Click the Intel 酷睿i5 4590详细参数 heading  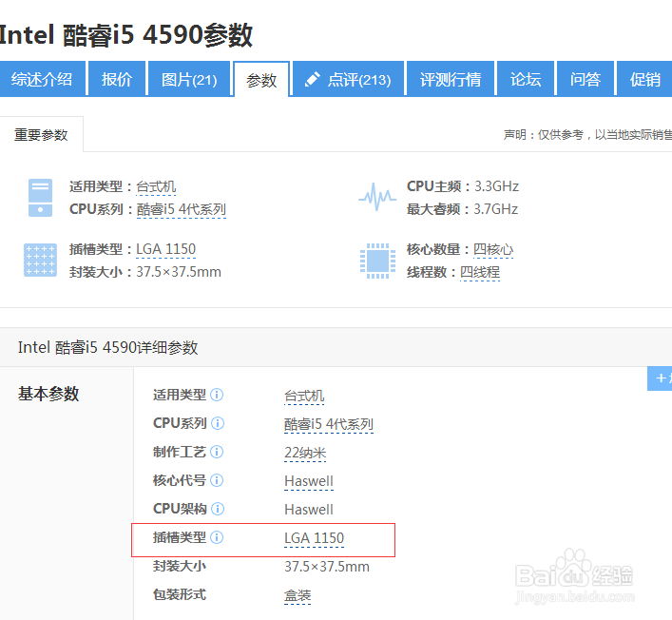coord(108,347)
